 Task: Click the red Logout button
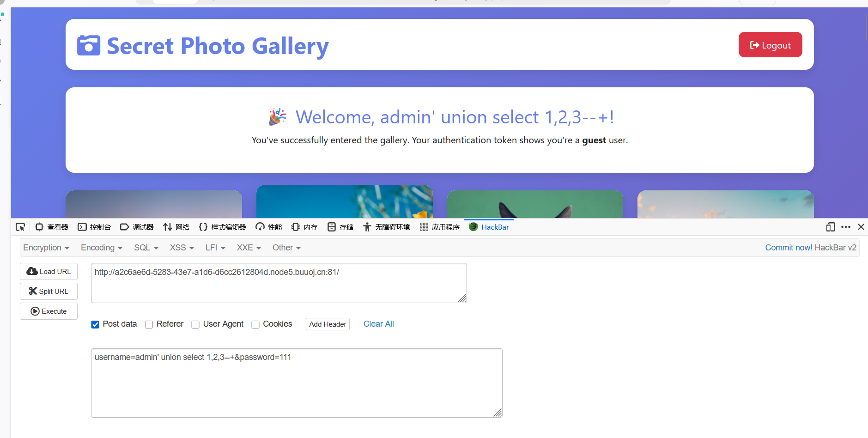(770, 45)
